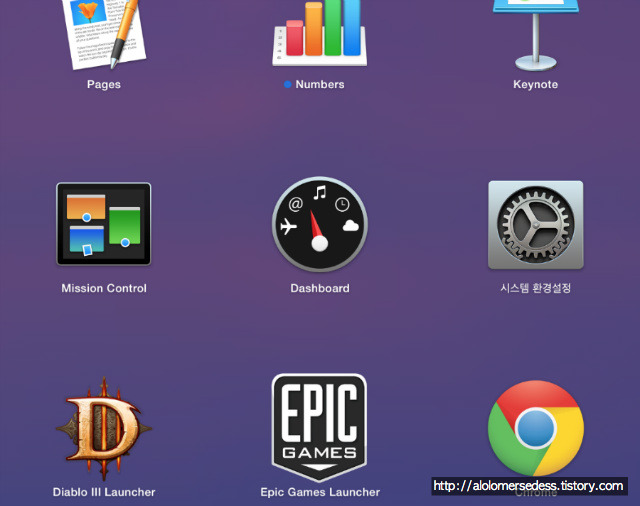Open the 시스템 환경설정 gear icon
Viewport: 640px width, 506px height.
536,225
